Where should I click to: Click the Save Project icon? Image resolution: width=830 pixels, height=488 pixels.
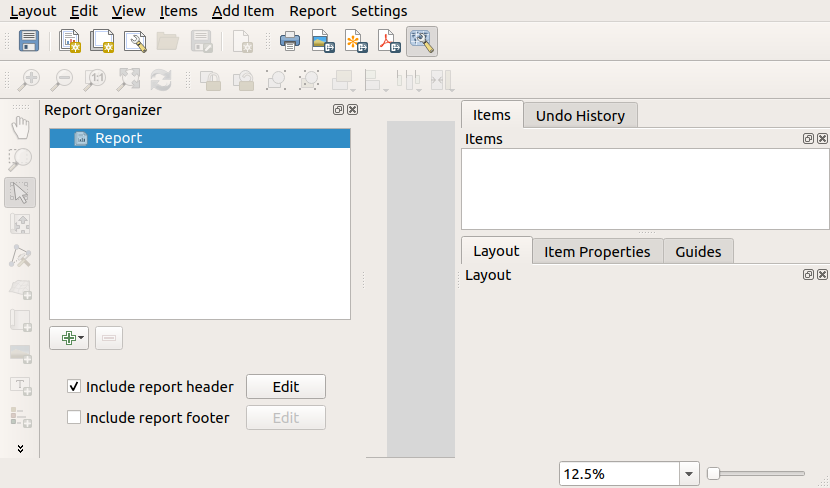click(x=29, y=41)
